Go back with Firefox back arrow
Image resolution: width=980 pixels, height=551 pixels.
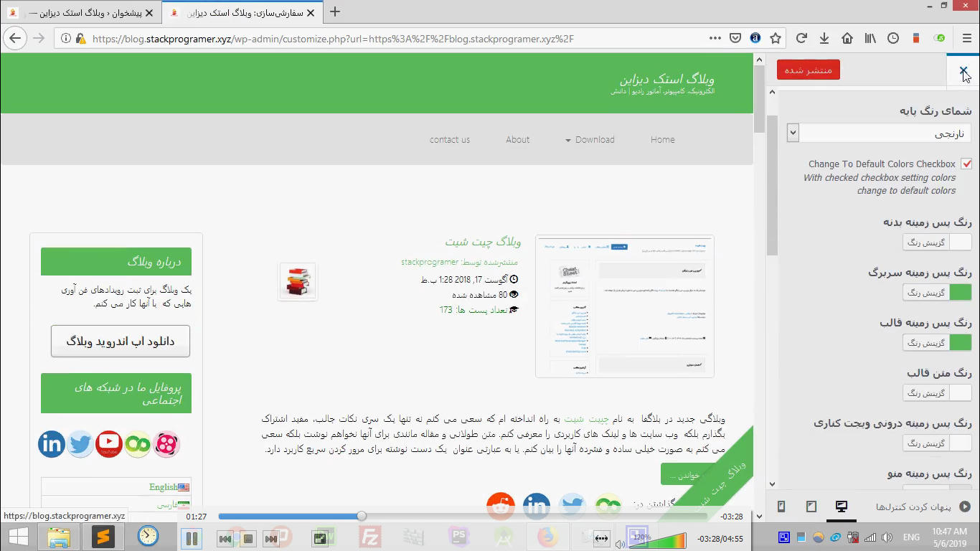15,38
